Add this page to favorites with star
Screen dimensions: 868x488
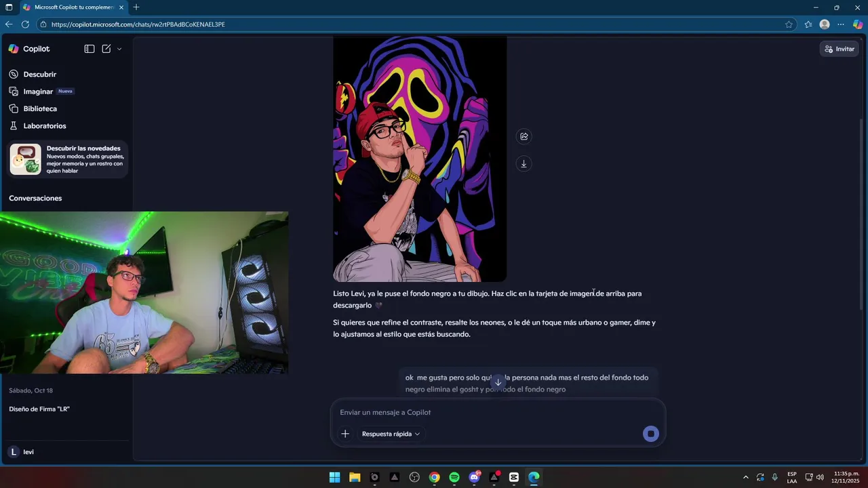coord(789,24)
